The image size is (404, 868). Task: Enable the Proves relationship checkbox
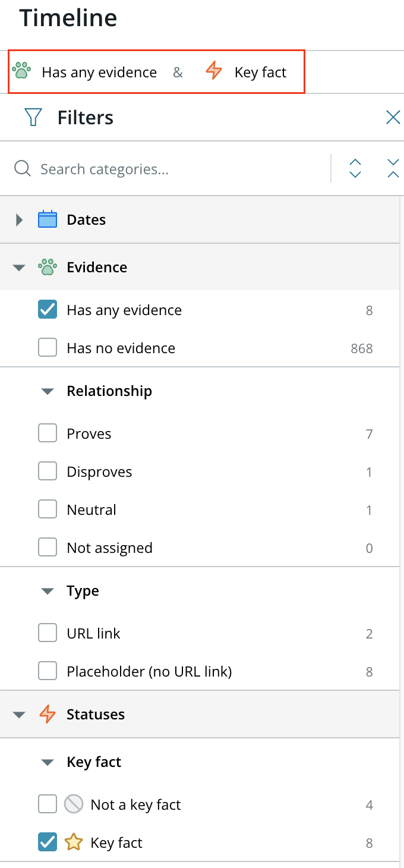[48, 433]
